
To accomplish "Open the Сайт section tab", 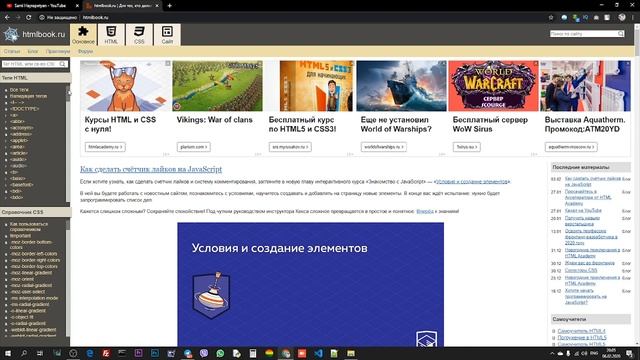I will click(x=167, y=35).
